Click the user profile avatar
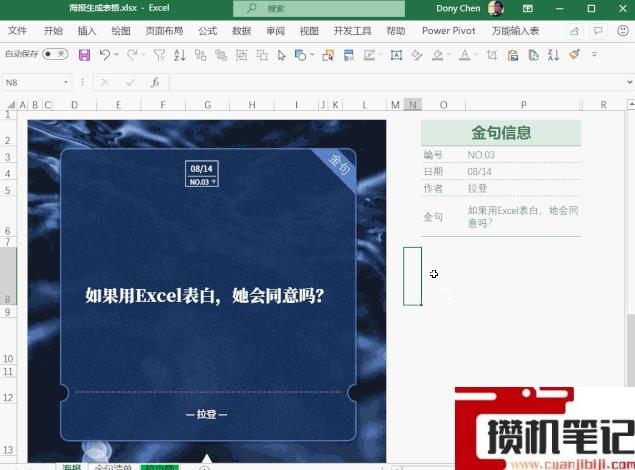 496,9
